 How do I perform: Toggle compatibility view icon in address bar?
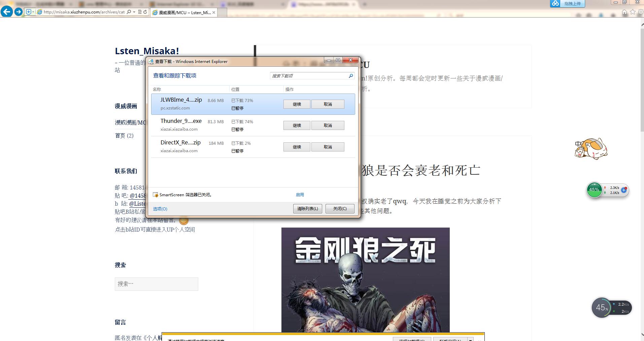[x=140, y=12]
